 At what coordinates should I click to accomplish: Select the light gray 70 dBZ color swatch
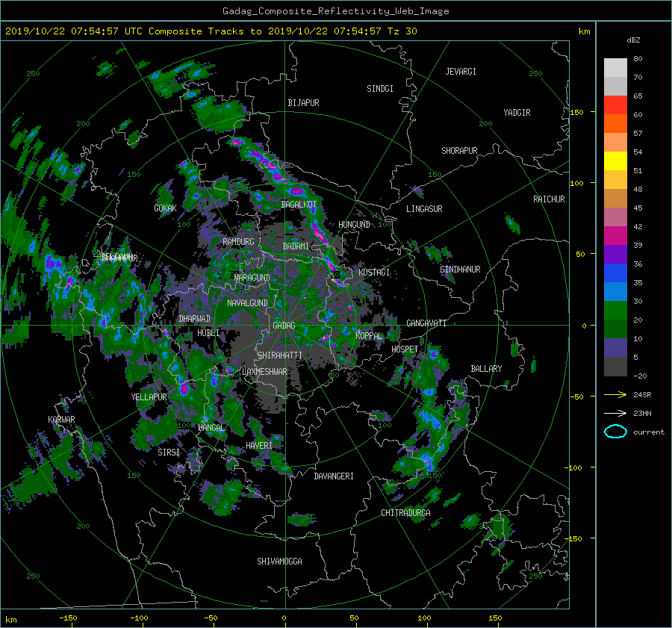pyautogui.click(x=615, y=67)
